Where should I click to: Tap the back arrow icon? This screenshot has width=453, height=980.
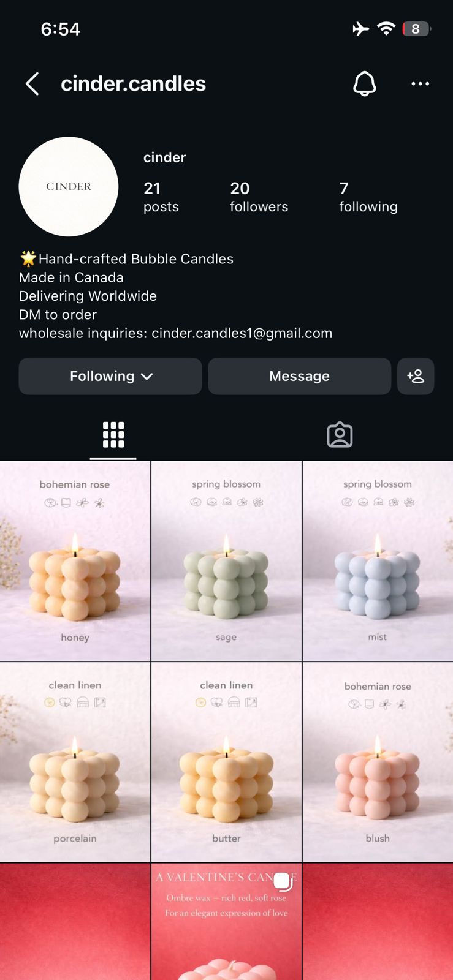tap(32, 84)
